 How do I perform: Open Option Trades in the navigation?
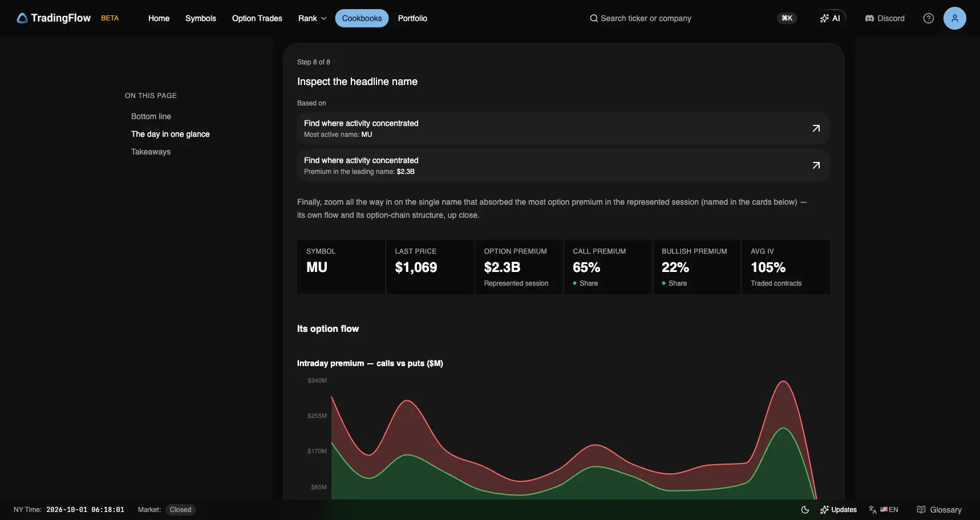click(x=257, y=18)
